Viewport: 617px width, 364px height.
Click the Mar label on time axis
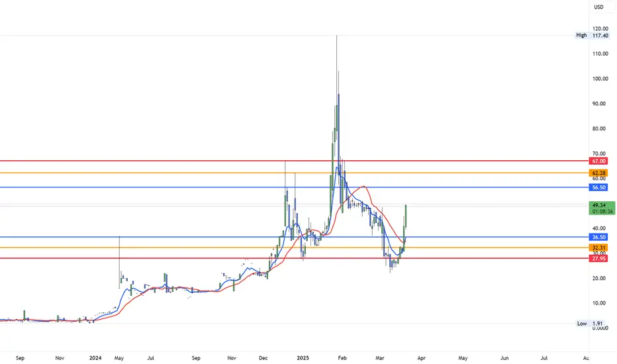pos(380,358)
